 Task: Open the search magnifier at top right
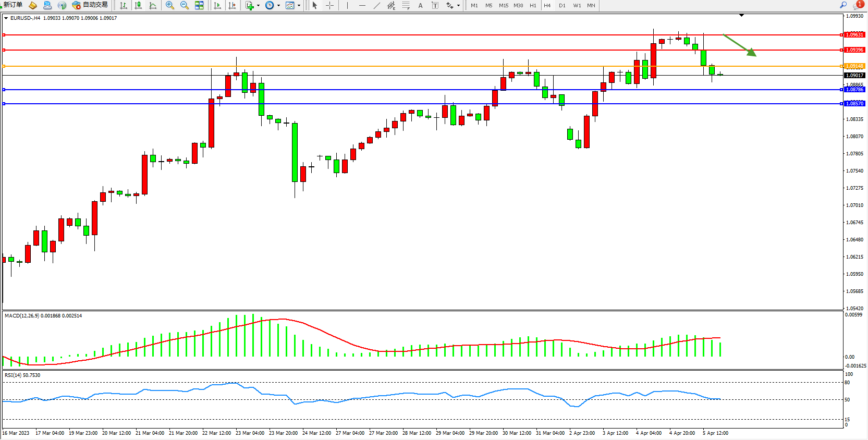click(x=843, y=5)
